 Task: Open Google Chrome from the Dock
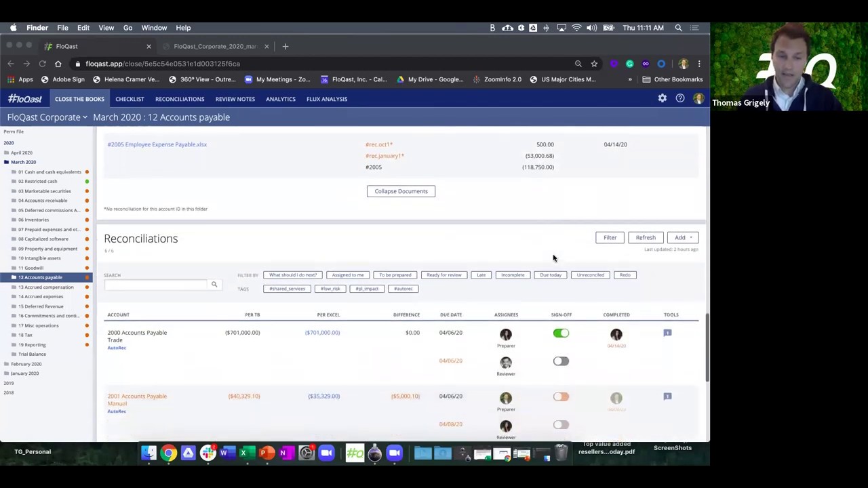[x=169, y=453]
